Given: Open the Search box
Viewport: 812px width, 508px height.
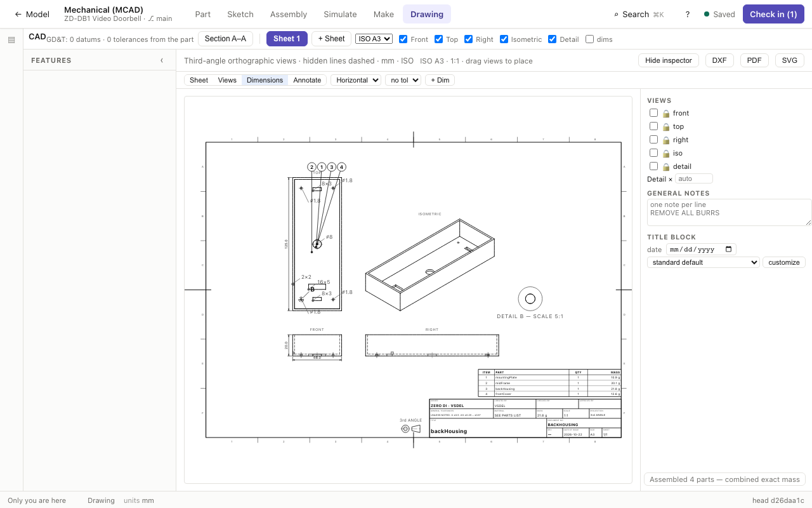Looking at the screenshot, I should pyautogui.click(x=639, y=14).
